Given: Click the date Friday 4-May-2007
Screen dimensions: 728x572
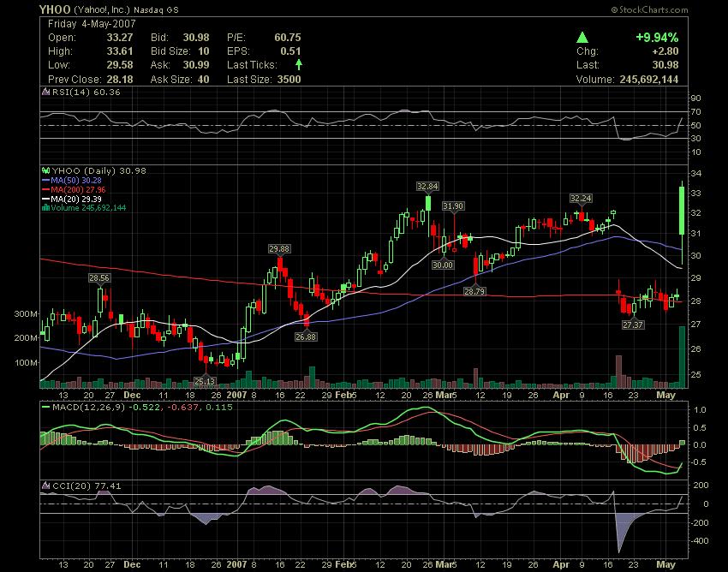Looking at the screenshot, I should (92, 24).
